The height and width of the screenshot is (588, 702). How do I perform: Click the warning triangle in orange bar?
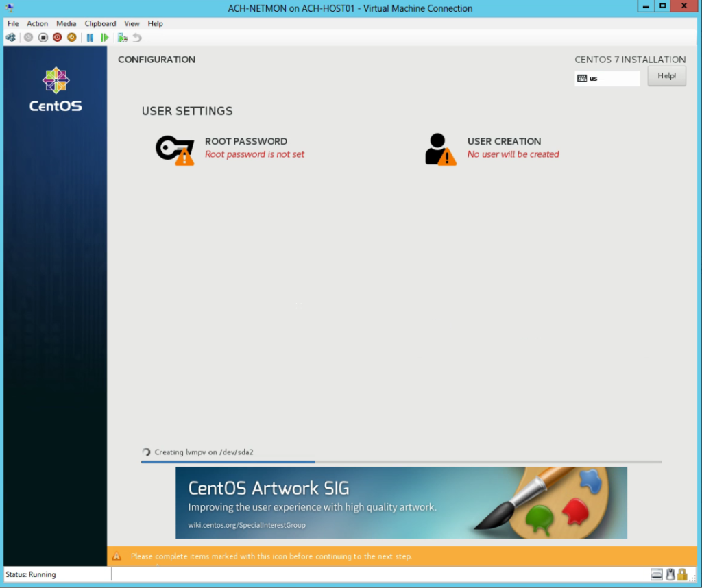click(117, 556)
